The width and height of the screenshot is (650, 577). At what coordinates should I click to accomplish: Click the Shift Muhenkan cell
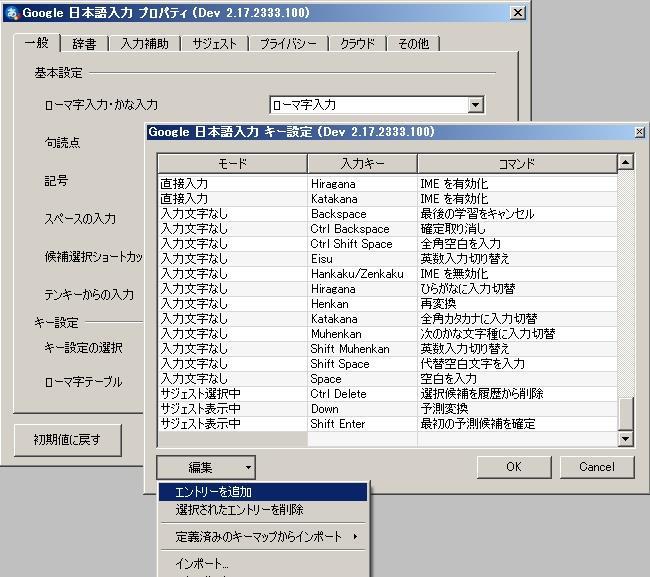[x=362, y=349]
